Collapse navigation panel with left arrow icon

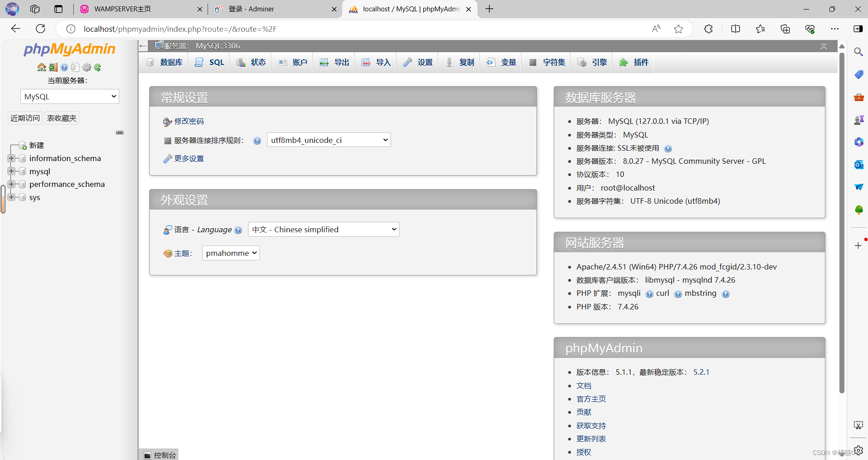[x=143, y=46]
